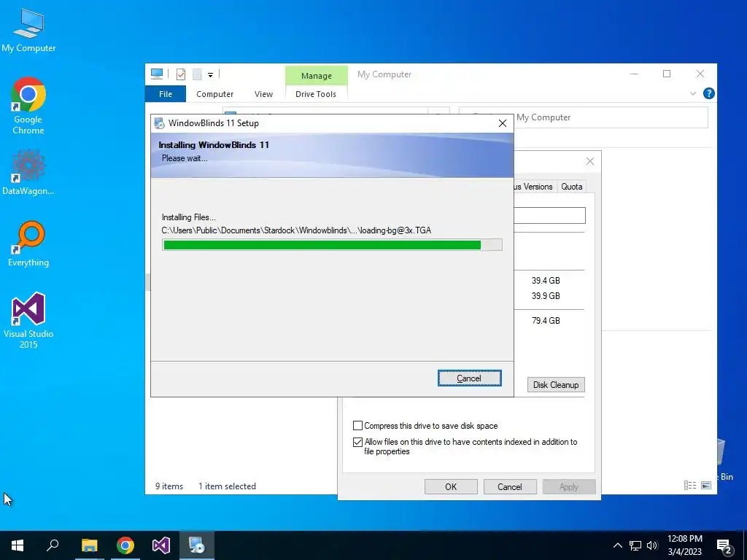Click the '39.9 GB' free space value
Viewport: 747px width, 560px height.
[546, 296]
